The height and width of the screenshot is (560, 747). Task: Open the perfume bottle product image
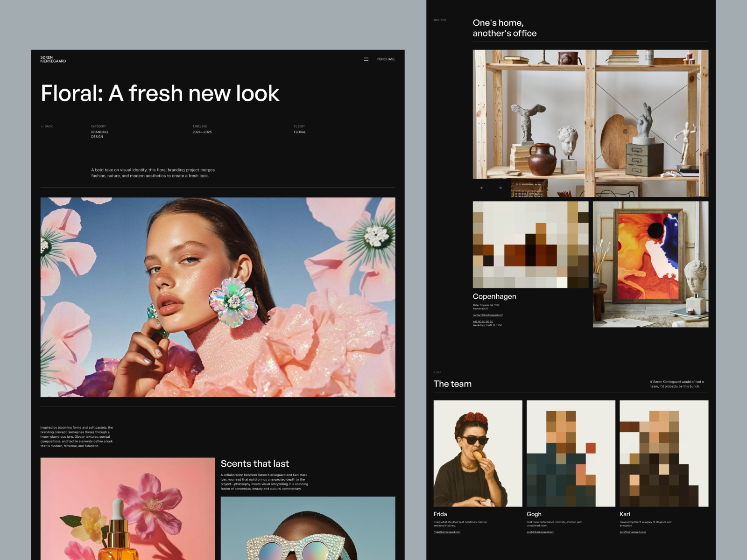[x=127, y=509]
